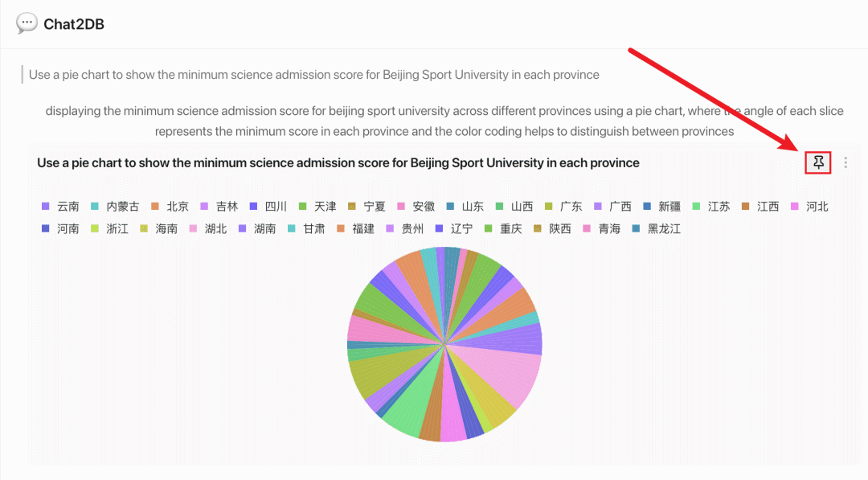This screenshot has width=868, height=480.
Task: Toggle 北京 legend entry
Action: point(170,207)
